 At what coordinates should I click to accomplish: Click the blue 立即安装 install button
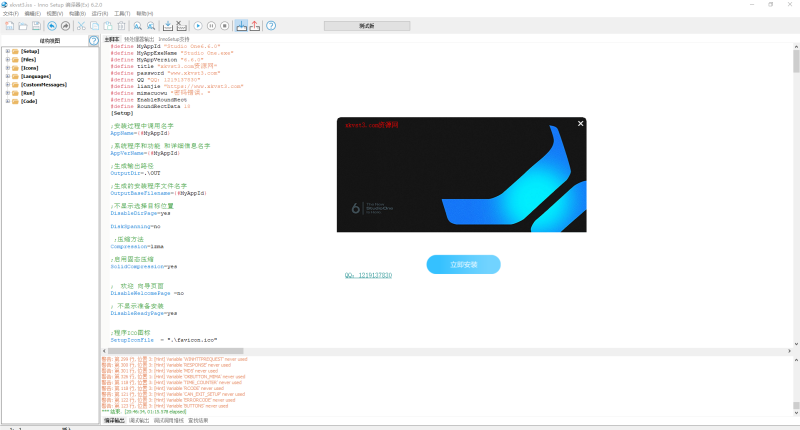463,264
